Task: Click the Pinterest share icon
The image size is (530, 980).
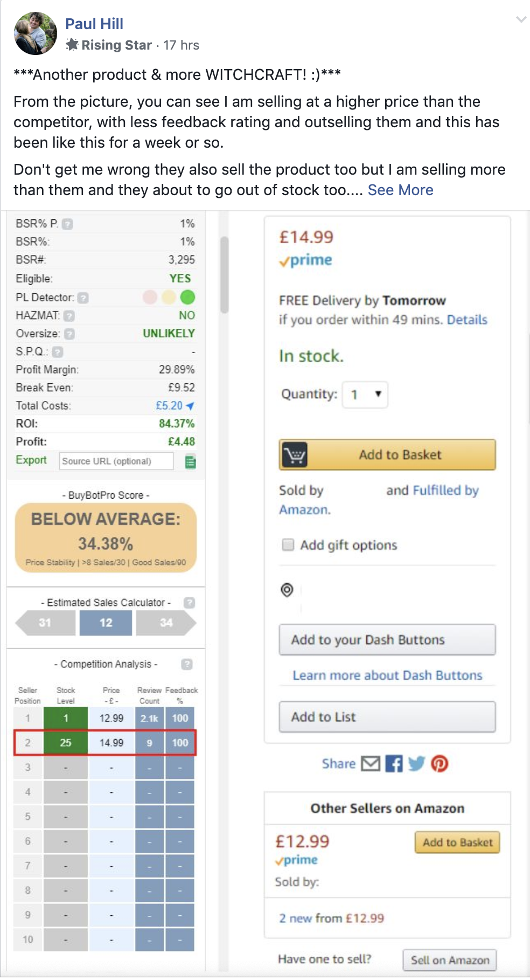Action: click(x=440, y=764)
